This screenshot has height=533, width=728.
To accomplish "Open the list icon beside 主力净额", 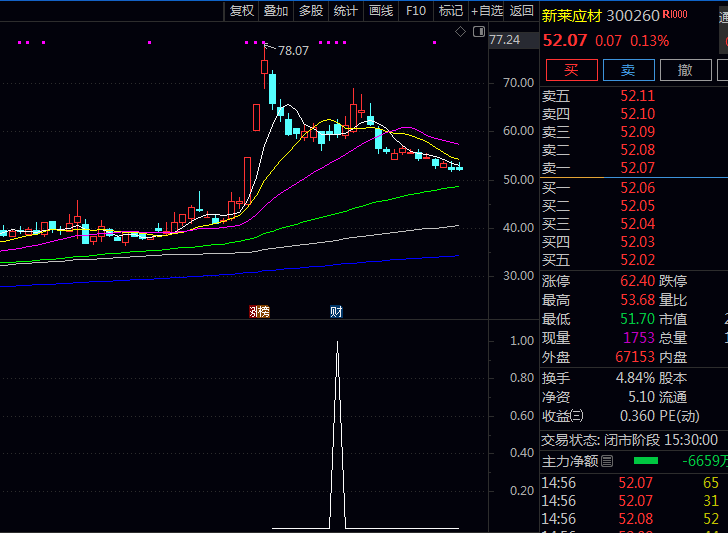I will coord(607,461).
